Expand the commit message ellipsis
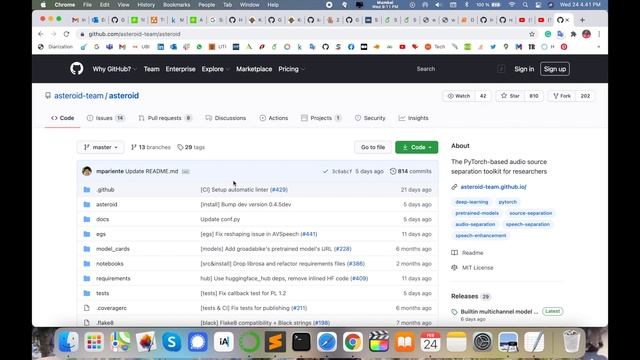The width and height of the screenshot is (640, 360). click(185, 171)
